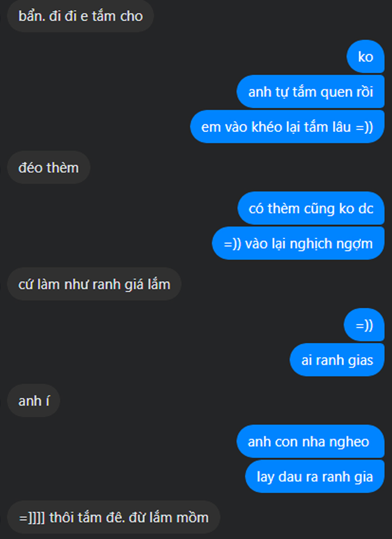Select the "anh con nha ngheo" message
The width and height of the screenshot is (392, 539).
310,442
